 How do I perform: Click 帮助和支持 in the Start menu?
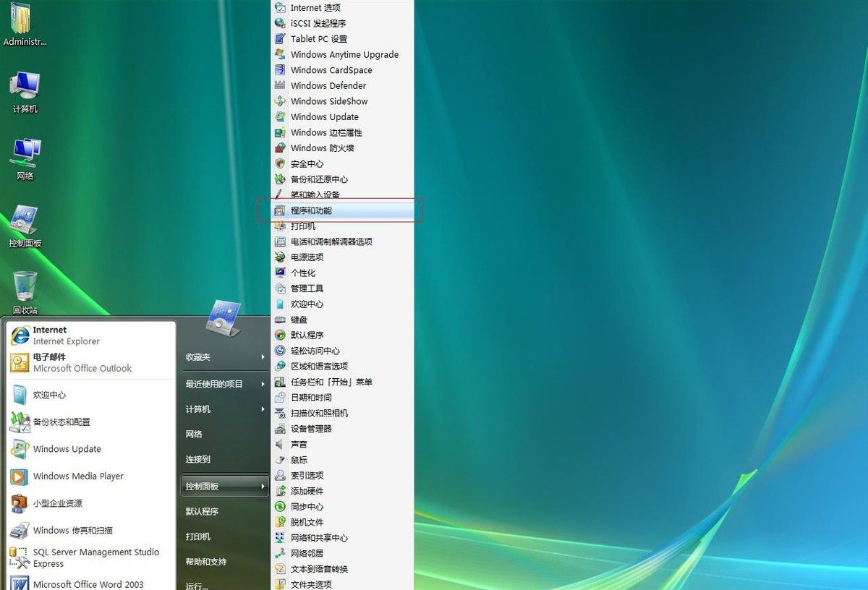(x=205, y=562)
